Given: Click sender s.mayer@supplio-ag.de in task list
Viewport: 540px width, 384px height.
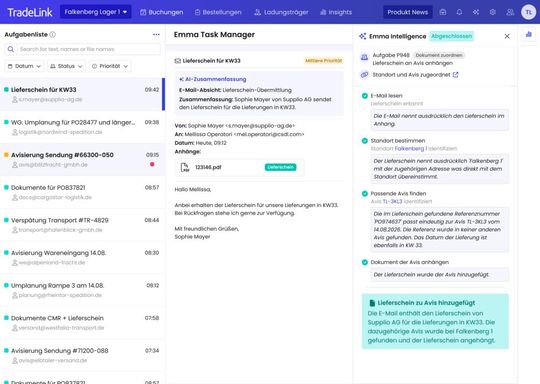Looking at the screenshot, I should [x=50, y=100].
